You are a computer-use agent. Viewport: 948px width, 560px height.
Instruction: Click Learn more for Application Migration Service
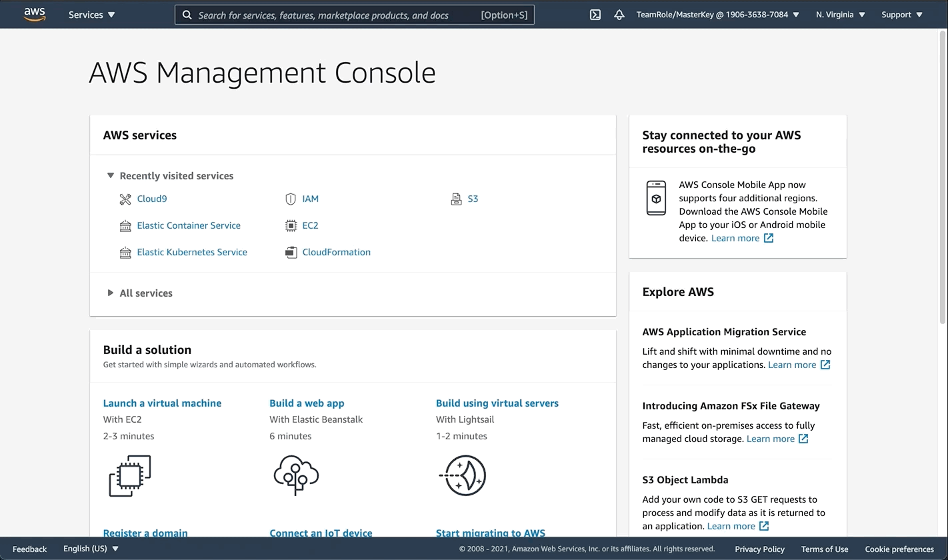[x=792, y=365]
